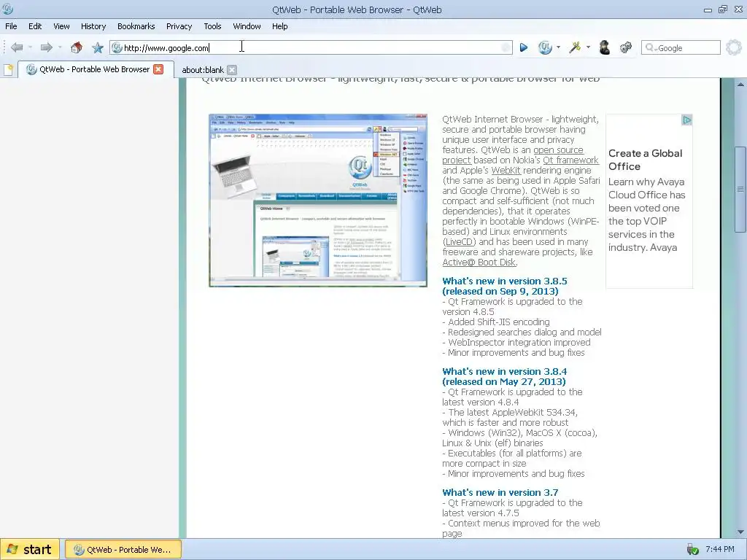Click the new tab page icon
This screenshot has width=747, height=560.
coord(8,70)
